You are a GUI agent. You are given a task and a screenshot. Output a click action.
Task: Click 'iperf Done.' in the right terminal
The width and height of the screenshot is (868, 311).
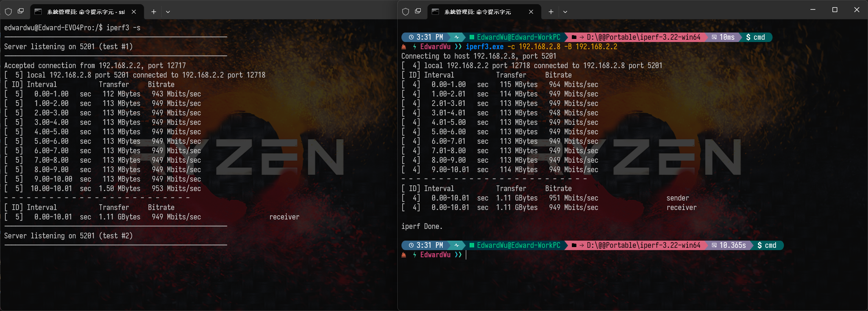coord(422,226)
